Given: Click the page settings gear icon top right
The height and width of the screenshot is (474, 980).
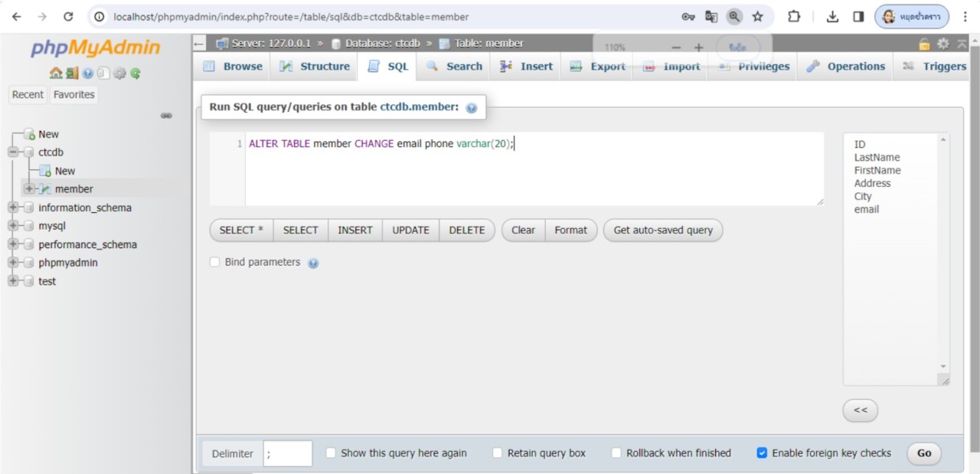Looking at the screenshot, I should click(943, 44).
